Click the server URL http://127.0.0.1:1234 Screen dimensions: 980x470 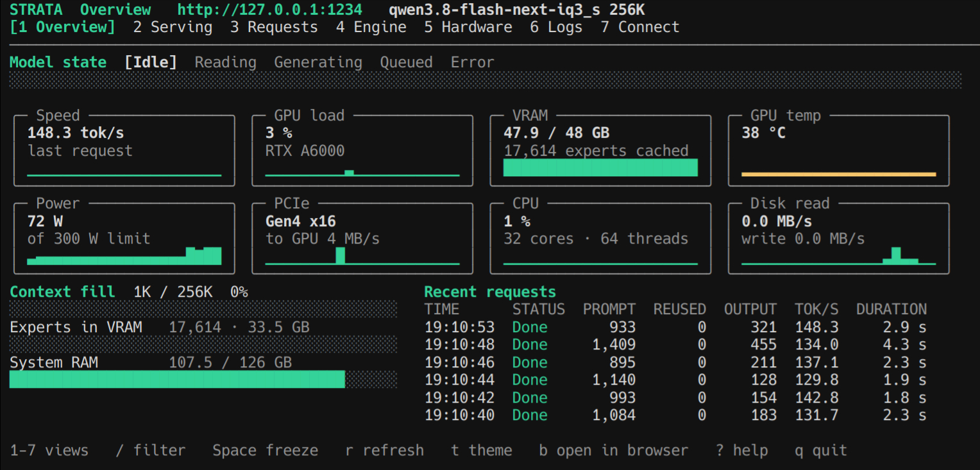[x=269, y=10]
